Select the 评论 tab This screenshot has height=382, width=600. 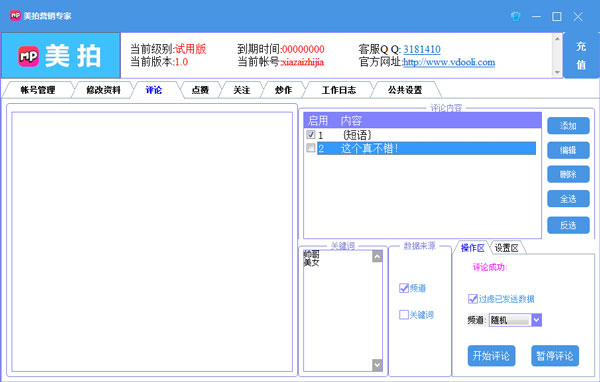click(x=154, y=90)
